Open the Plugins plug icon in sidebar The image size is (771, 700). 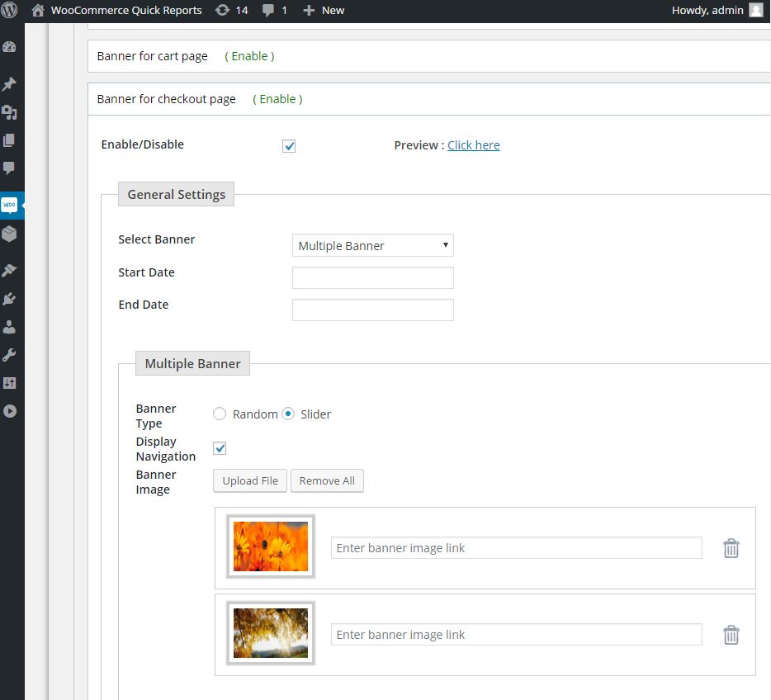(9, 298)
